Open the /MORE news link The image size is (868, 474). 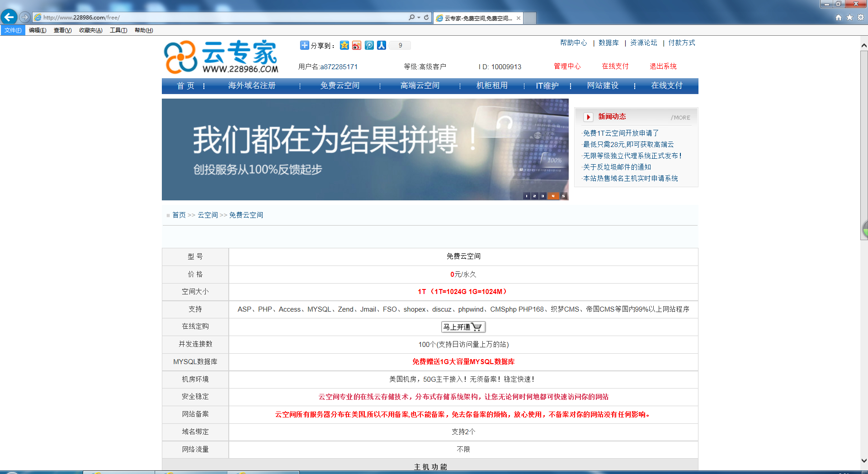coord(680,118)
